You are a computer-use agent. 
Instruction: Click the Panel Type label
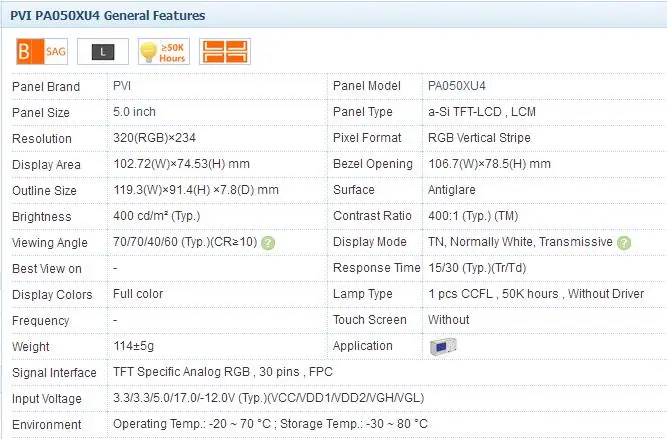tap(363, 112)
